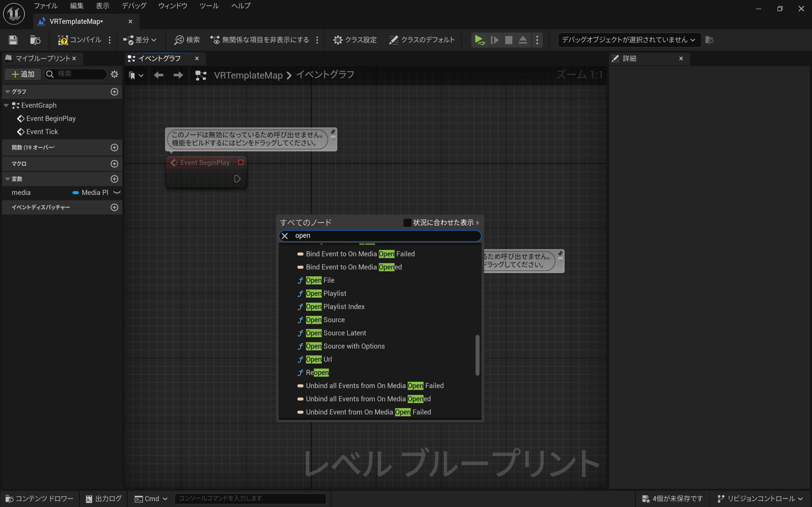Screen dimensions: 812x507
Task: Click the node list vertical scrollbar
Action: [477, 355]
